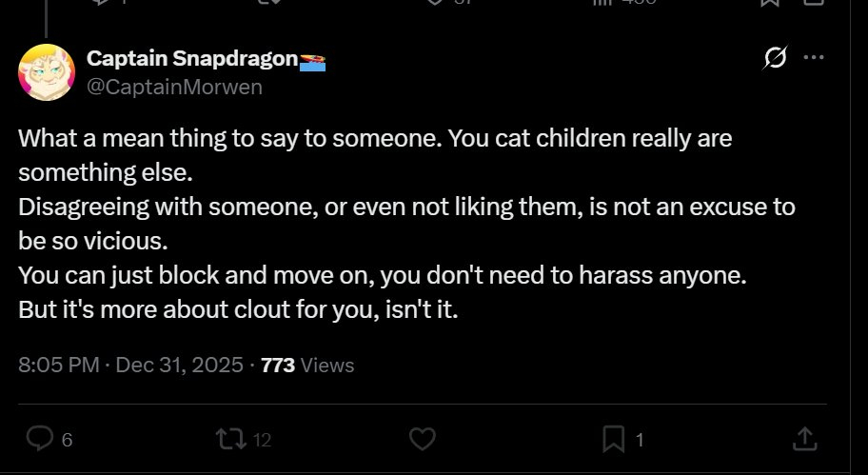Click the cut-off views chart icon above
Image resolution: width=868 pixels, height=475 pixels.
[x=602, y=3]
